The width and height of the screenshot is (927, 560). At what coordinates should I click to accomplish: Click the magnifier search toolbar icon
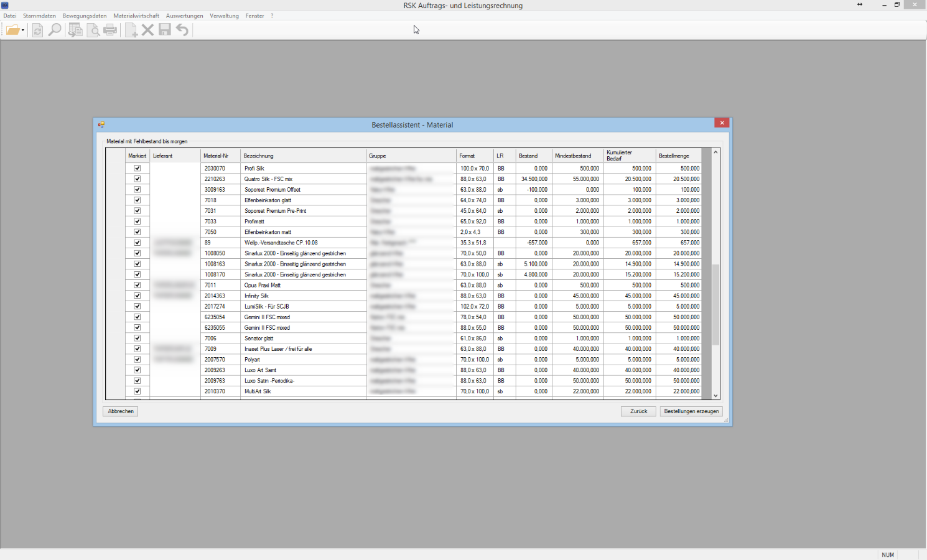(55, 30)
